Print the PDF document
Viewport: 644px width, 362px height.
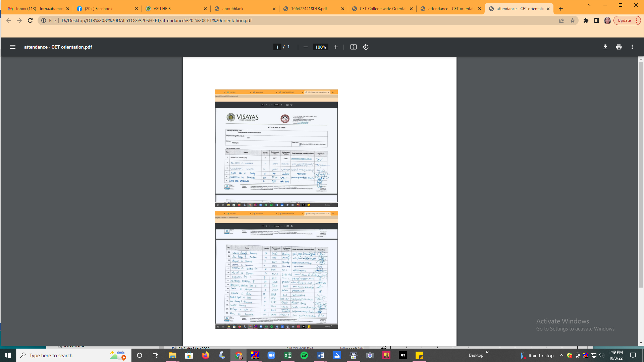pos(619,47)
